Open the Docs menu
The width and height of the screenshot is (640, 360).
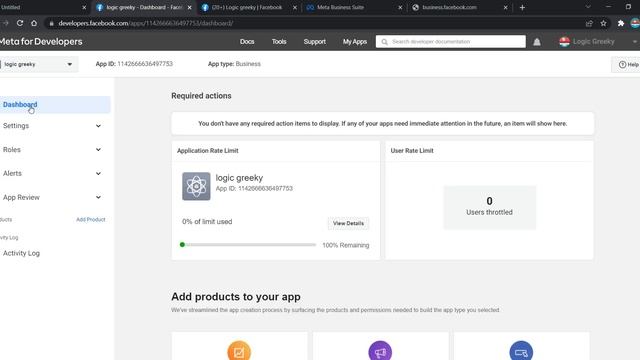pos(247,42)
